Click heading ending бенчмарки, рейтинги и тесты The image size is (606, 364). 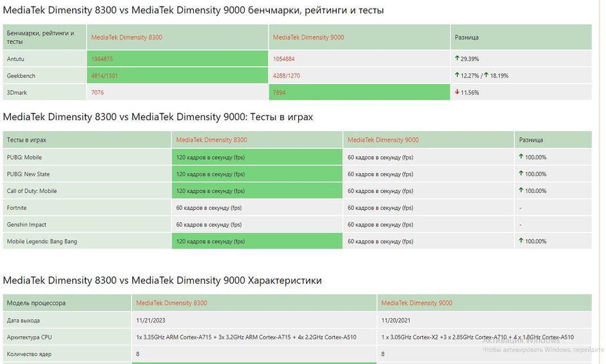pos(193,10)
